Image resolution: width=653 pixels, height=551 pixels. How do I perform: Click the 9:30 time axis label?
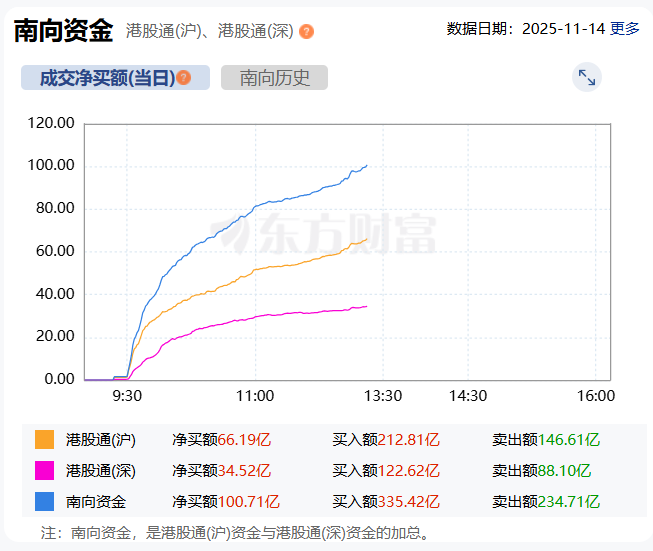coord(127,396)
